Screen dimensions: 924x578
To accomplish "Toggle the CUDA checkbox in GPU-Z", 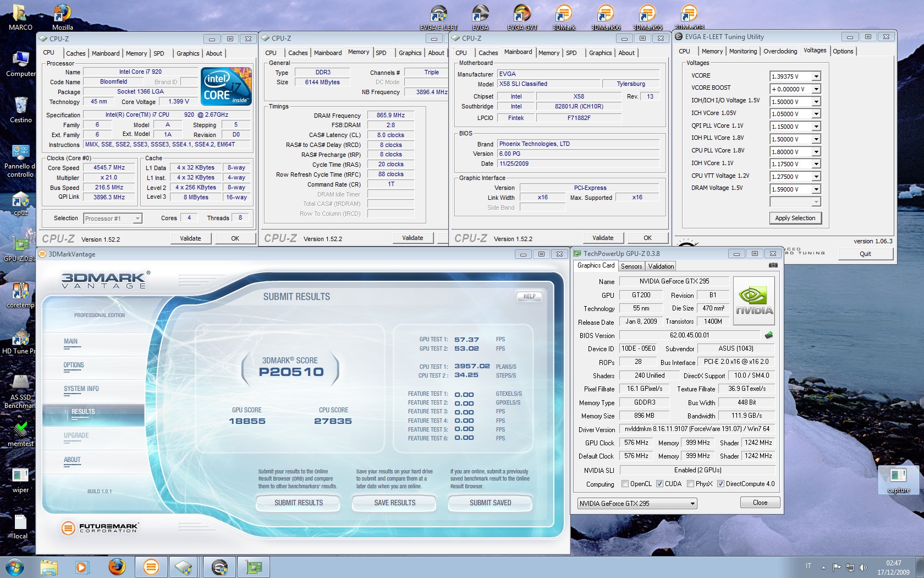I will 659,484.
